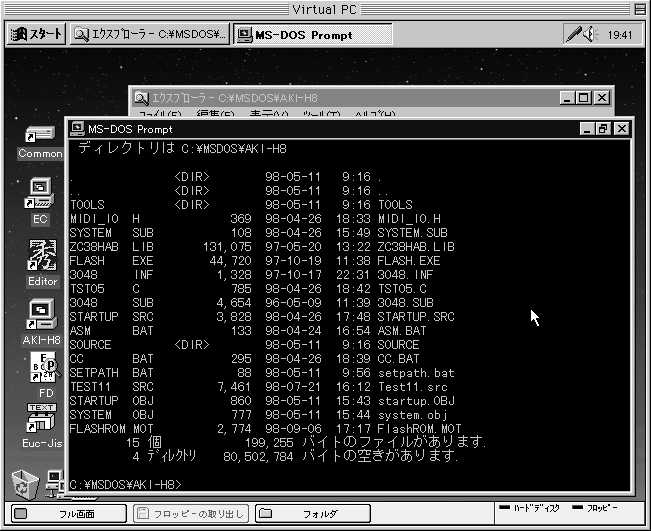Click the Test11.src file row
Screen dimensions: 651x531
click(258, 387)
